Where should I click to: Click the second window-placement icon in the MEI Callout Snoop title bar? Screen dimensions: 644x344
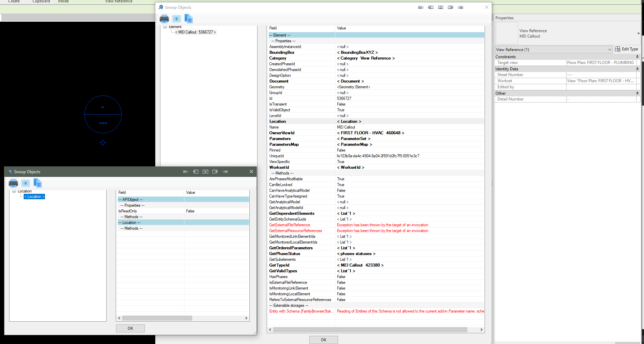[430, 7]
